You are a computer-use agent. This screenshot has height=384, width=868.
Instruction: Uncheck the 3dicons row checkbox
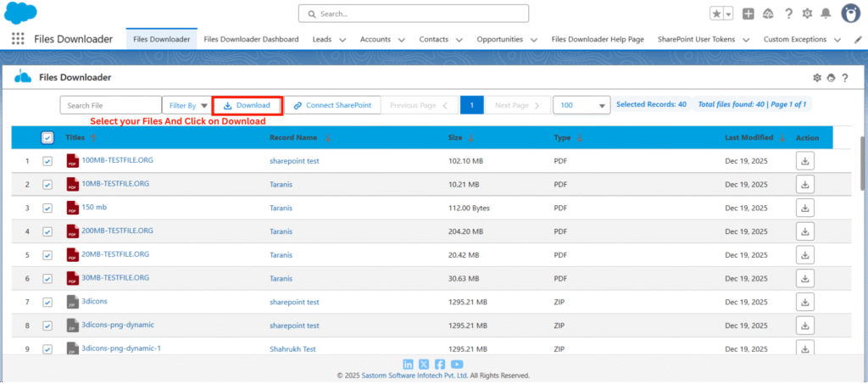47,302
